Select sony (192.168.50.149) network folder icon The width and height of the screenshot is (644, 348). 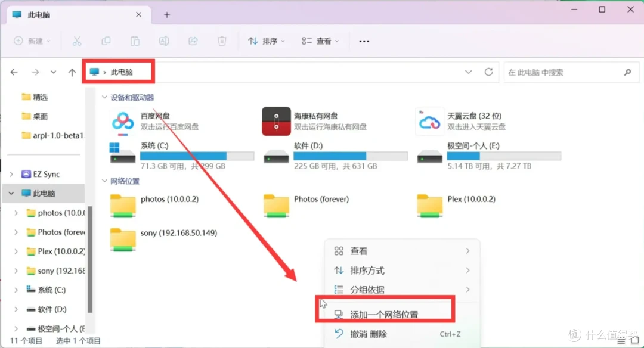[123, 240]
